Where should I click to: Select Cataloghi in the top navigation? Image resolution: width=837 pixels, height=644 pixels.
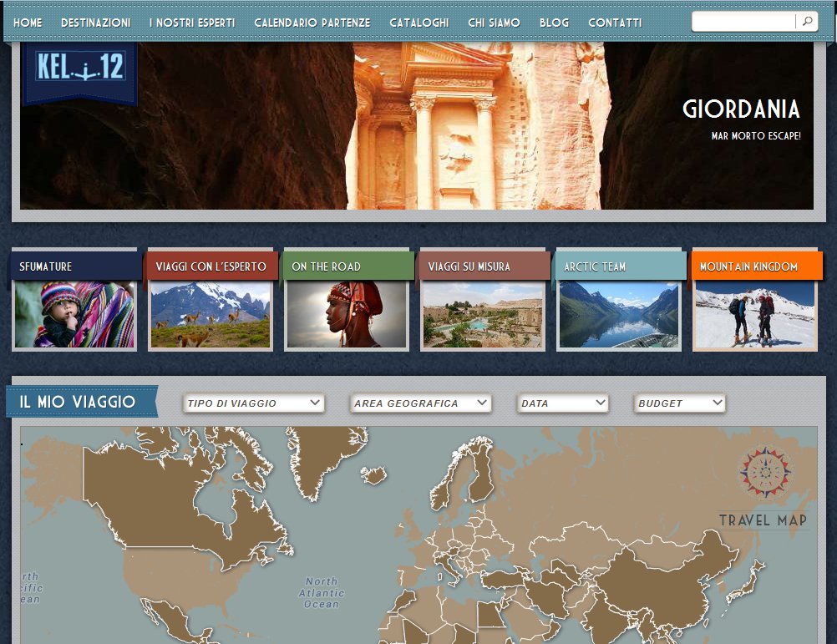[x=419, y=23]
